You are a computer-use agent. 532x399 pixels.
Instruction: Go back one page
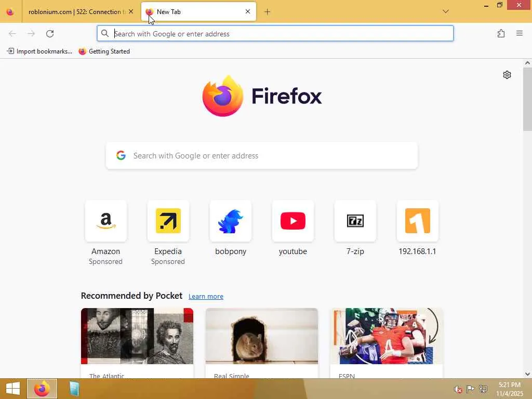click(x=12, y=34)
